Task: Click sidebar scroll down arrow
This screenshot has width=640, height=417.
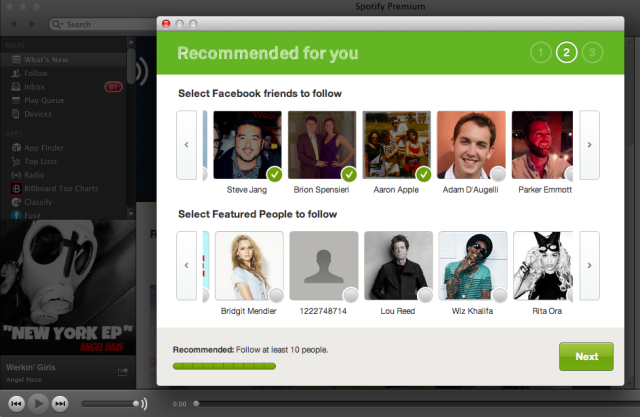Action: pyautogui.click(x=131, y=213)
